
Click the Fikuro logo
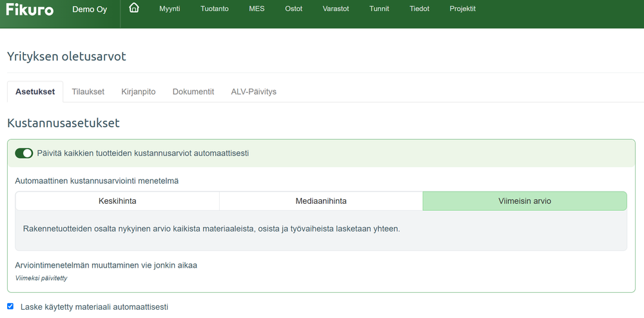tap(30, 9)
